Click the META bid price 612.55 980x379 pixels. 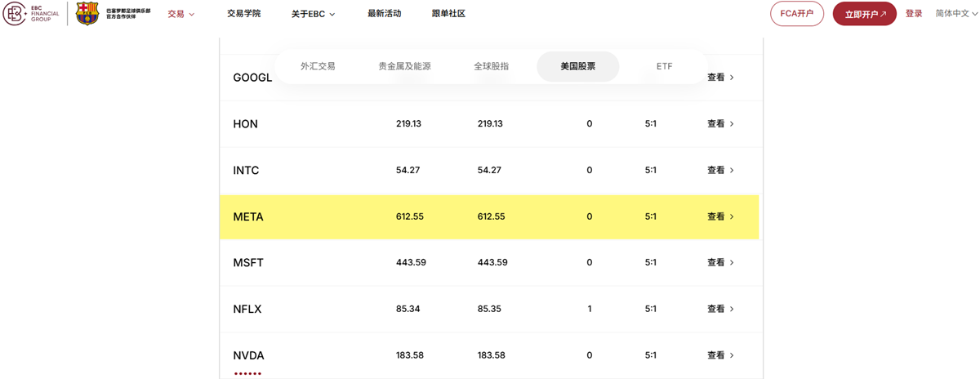click(409, 217)
